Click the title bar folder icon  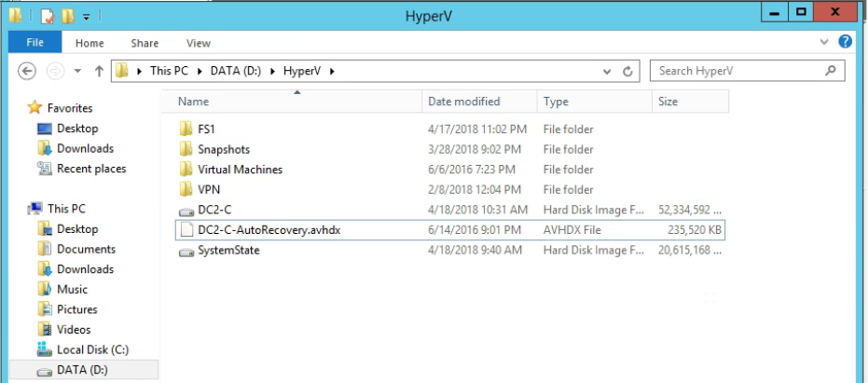pyautogui.click(x=16, y=16)
